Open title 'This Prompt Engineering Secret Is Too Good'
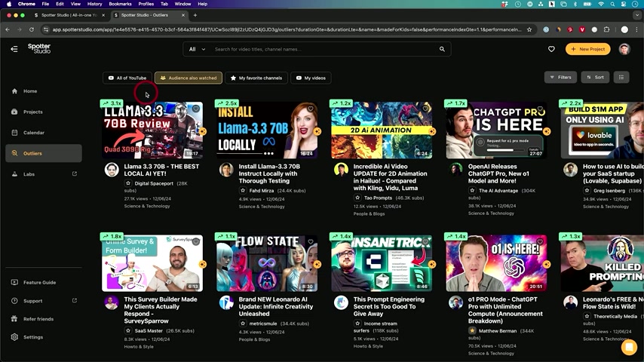 tap(389, 306)
